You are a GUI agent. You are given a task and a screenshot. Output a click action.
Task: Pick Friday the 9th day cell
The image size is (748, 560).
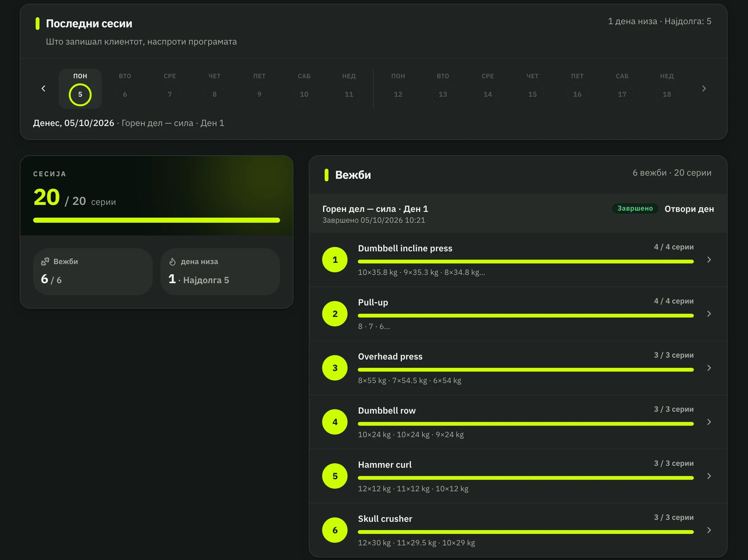pyautogui.click(x=259, y=89)
